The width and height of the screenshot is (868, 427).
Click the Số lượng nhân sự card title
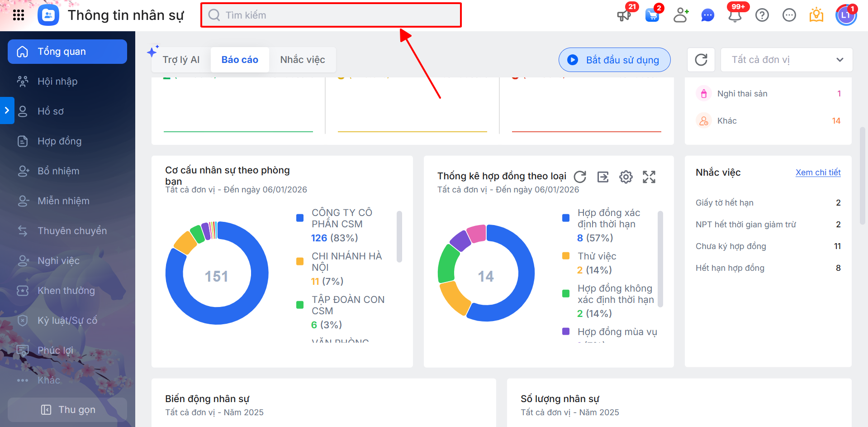(560, 399)
